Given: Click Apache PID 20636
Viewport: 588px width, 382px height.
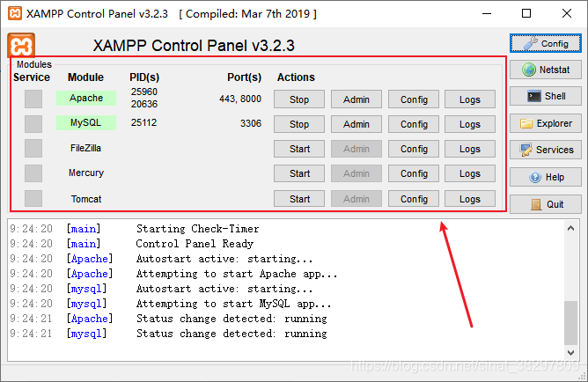Looking at the screenshot, I should pos(144,104).
